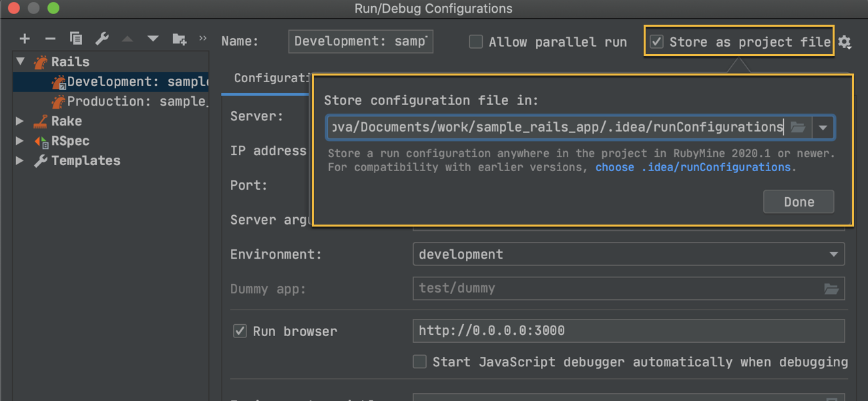Collapse the Rails tree node
The width and height of the screenshot is (868, 401).
click(21, 62)
